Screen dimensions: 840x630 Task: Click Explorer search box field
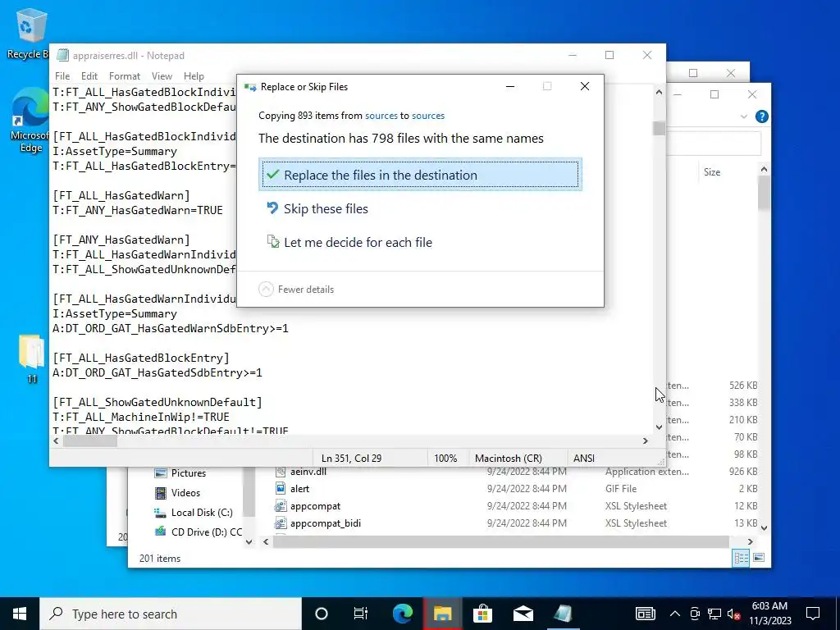[x=714, y=144]
